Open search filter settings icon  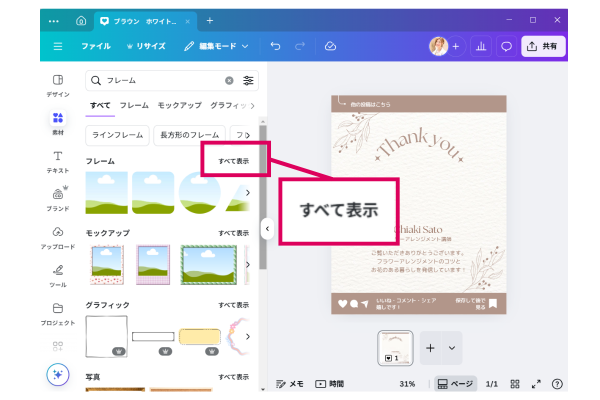(x=248, y=80)
